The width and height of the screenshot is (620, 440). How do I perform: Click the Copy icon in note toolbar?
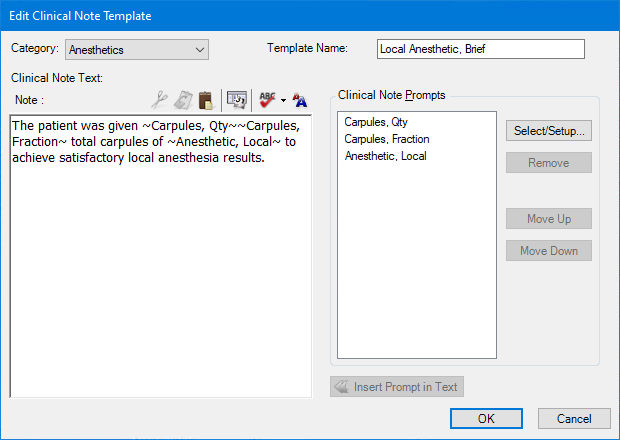(183, 99)
